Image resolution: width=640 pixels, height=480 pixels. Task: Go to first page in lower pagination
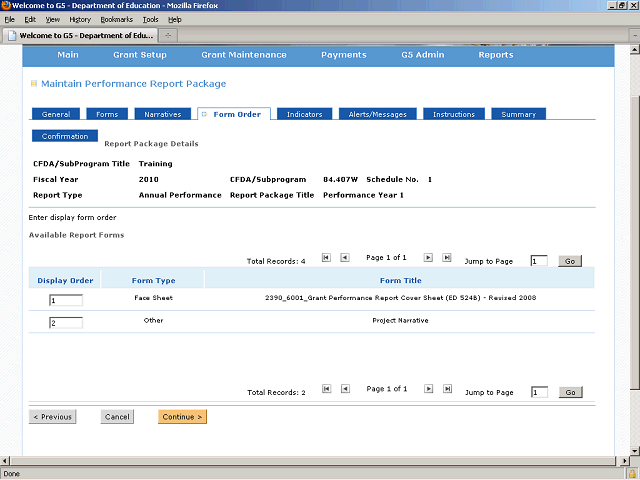tap(326, 389)
